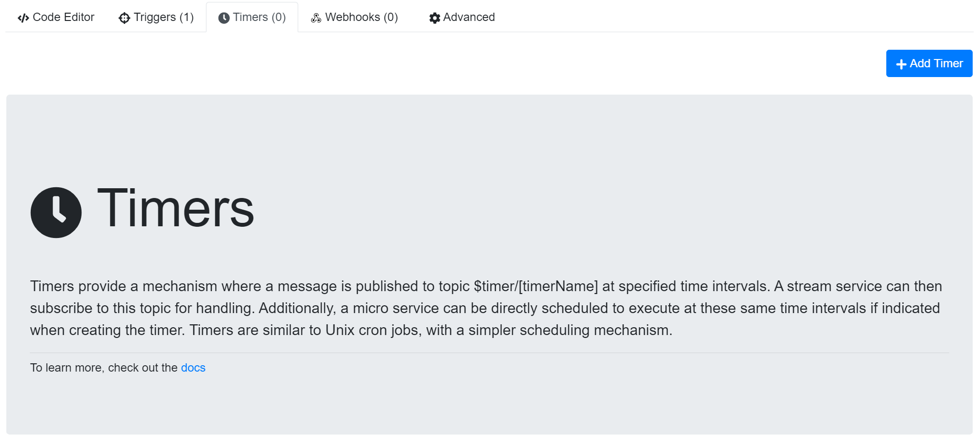
Task: Click the large Timers heading text
Action: [176, 209]
